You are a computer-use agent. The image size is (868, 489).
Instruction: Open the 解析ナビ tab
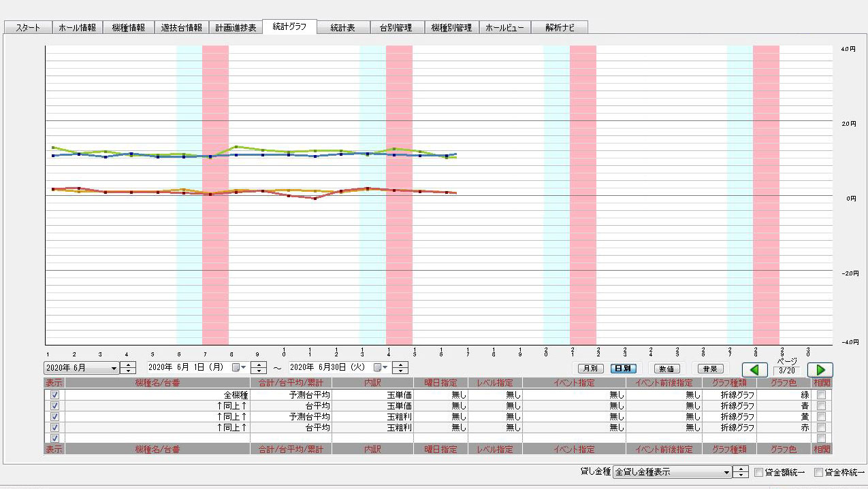[560, 28]
